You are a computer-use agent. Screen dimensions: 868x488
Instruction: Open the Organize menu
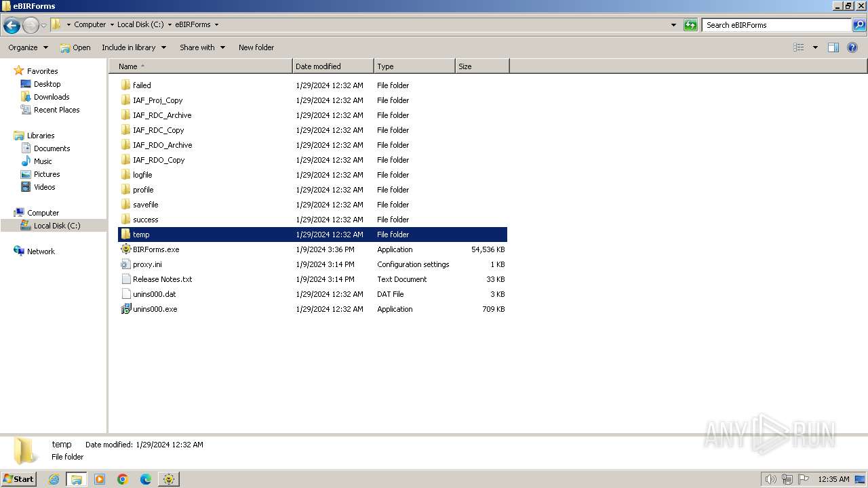(28, 47)
